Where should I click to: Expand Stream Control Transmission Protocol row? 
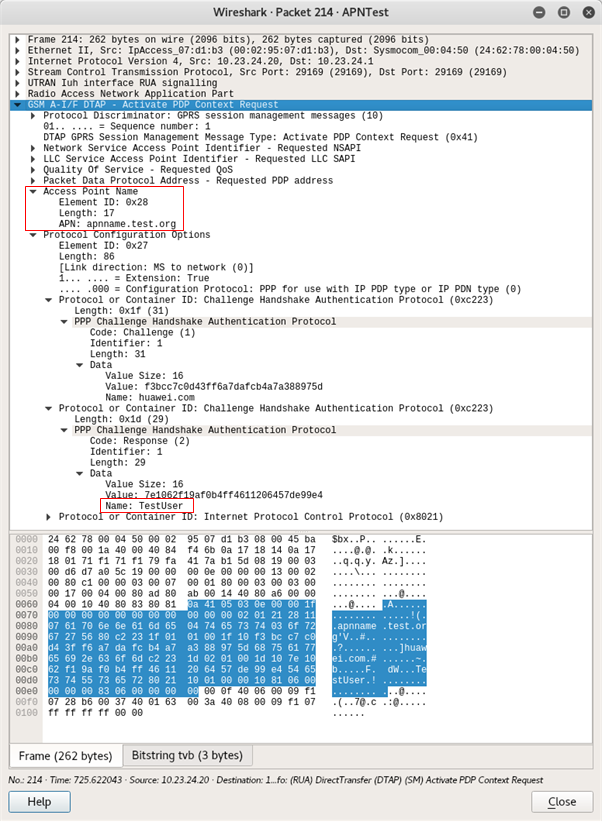[19, 72]
